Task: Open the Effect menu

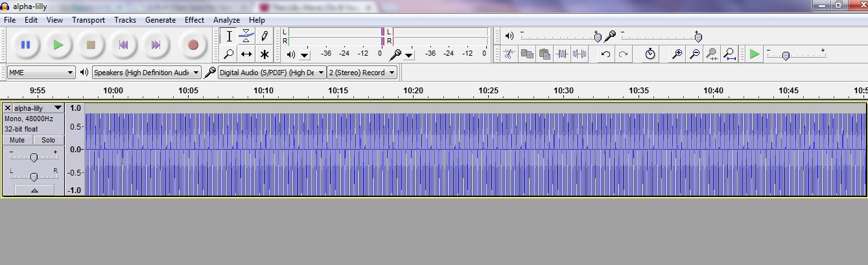Action: [x=194, y=20]
